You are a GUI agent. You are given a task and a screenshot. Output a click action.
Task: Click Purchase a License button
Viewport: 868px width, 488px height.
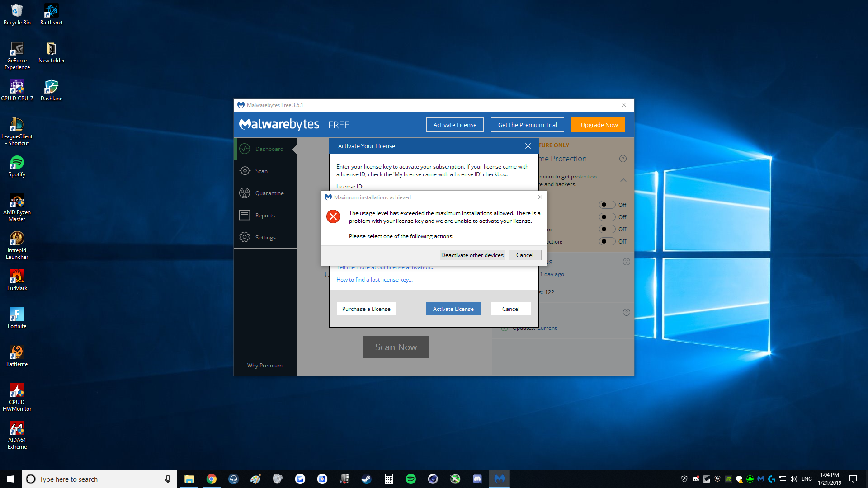366,309
